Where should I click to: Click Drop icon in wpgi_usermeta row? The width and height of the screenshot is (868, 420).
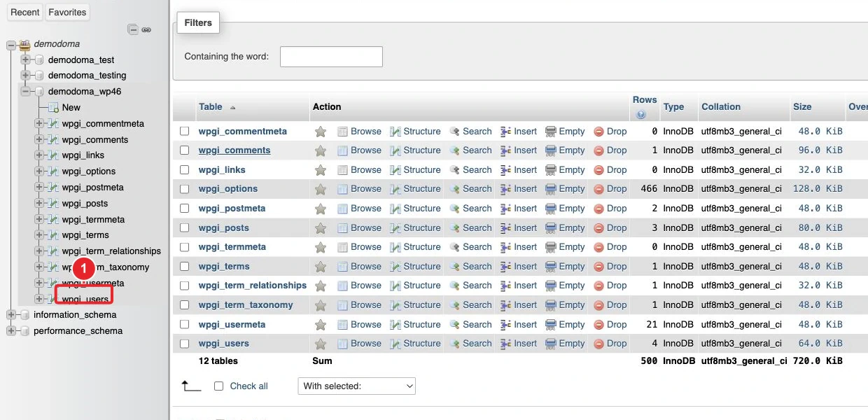598,325
